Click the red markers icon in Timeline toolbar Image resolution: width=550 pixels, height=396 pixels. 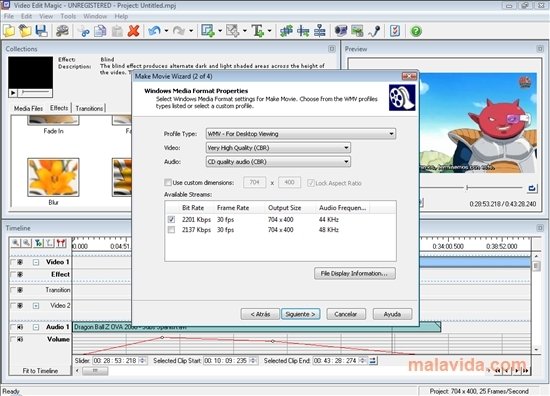pyautogui.click(x=61, y=243)
